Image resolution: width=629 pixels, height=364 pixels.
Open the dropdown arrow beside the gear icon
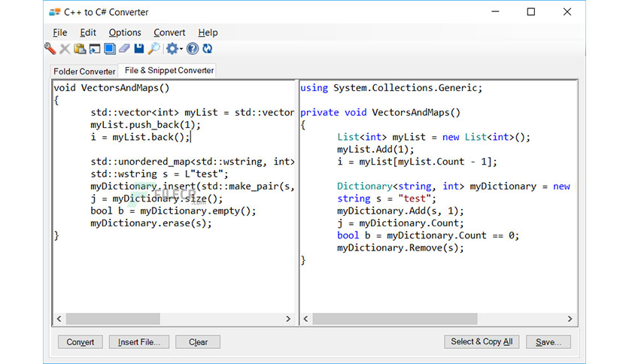[181, 50]
